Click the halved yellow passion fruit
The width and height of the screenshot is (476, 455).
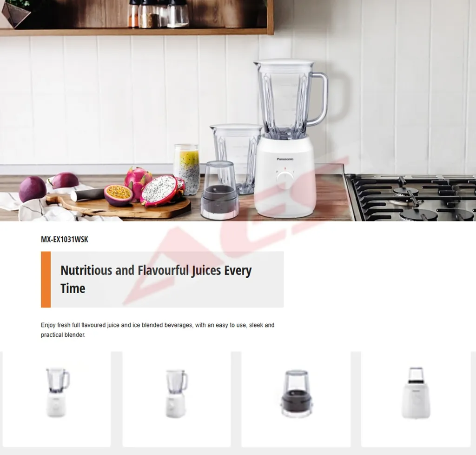[x=119, y=195]
